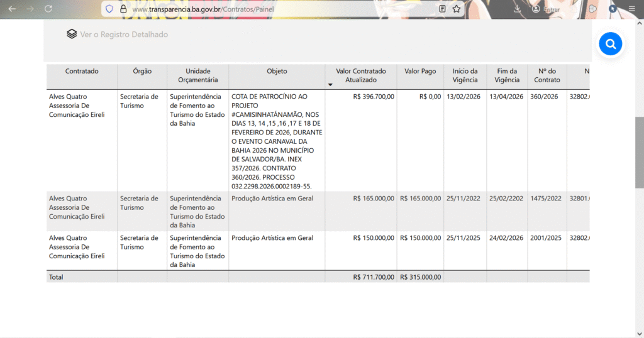Sort table by Contratado column header
Image resolution: width=644 pixels, height=338 pixels.
click(x=82, y=72)
